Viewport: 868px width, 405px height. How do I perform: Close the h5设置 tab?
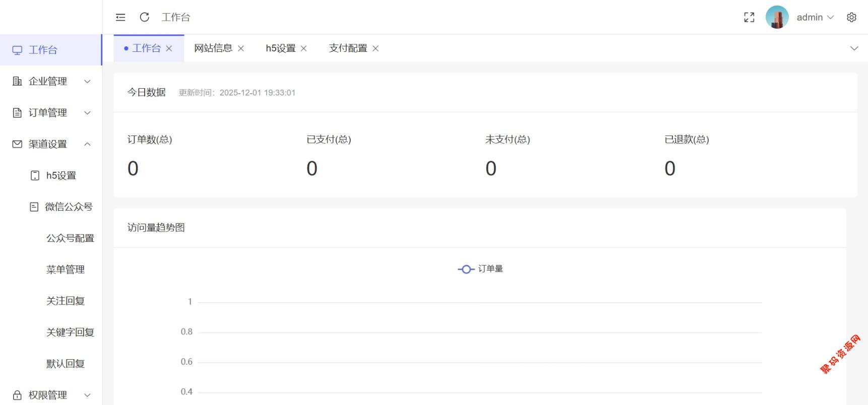(x=303, y=48)
